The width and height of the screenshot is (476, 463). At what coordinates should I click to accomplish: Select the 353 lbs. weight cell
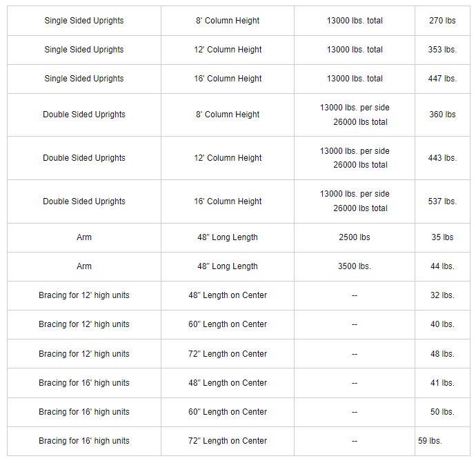[442, 50]
